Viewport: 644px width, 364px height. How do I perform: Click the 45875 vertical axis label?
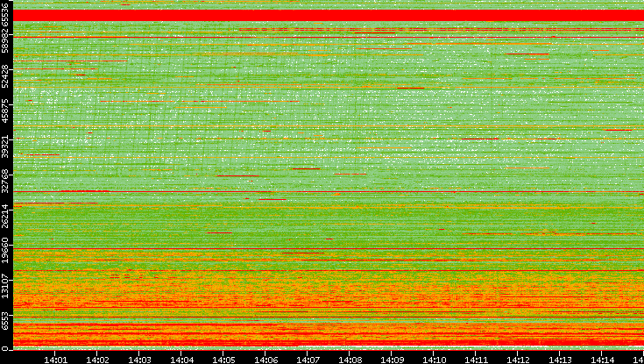tap(4, 109)
